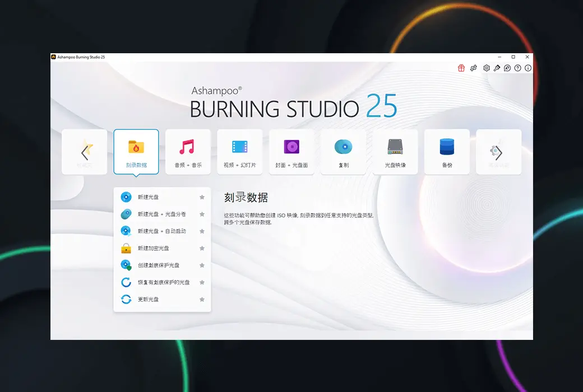Favorite 新建光盘 + 自动启动 with its star

[x=202, y=231]
